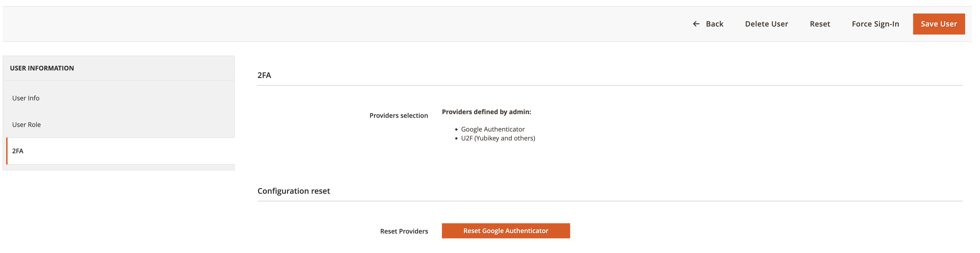Image resolution: width=980 pixels, height=253 pixels.
Task: Click Force Sign-In
Action: point(875,24)
